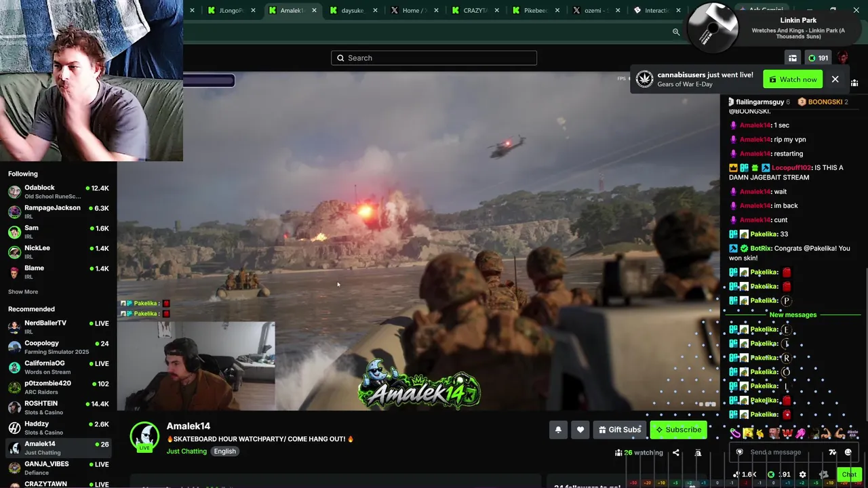The height and width of the screenshot is (488, 868).
Task: Click the green Chat send button
Action: coord(848,474)
